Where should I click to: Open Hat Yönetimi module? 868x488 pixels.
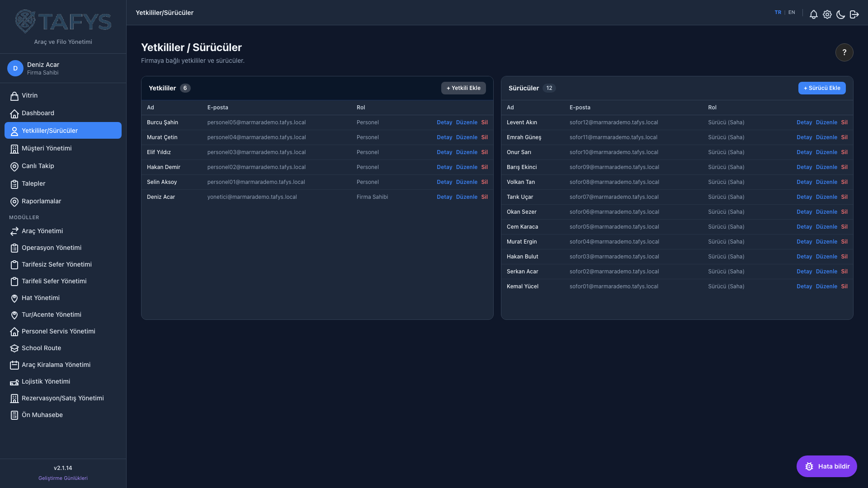pos(63,298)
